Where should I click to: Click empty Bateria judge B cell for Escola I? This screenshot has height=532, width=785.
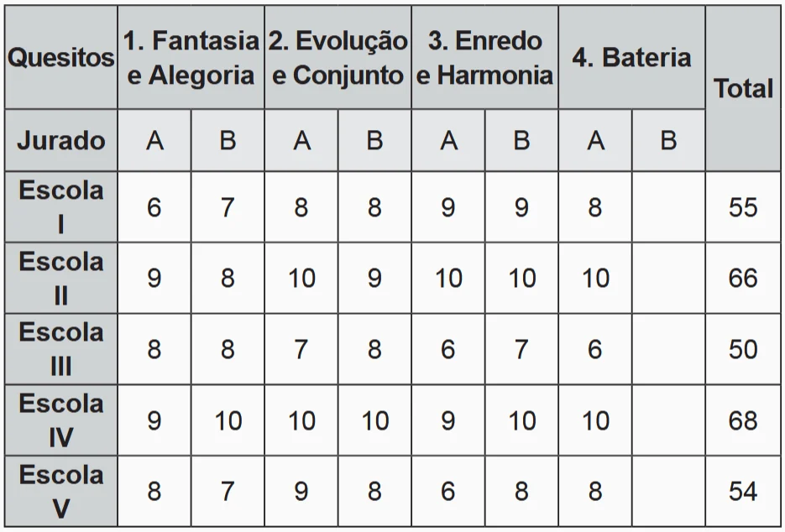click(x=668, y=206)
